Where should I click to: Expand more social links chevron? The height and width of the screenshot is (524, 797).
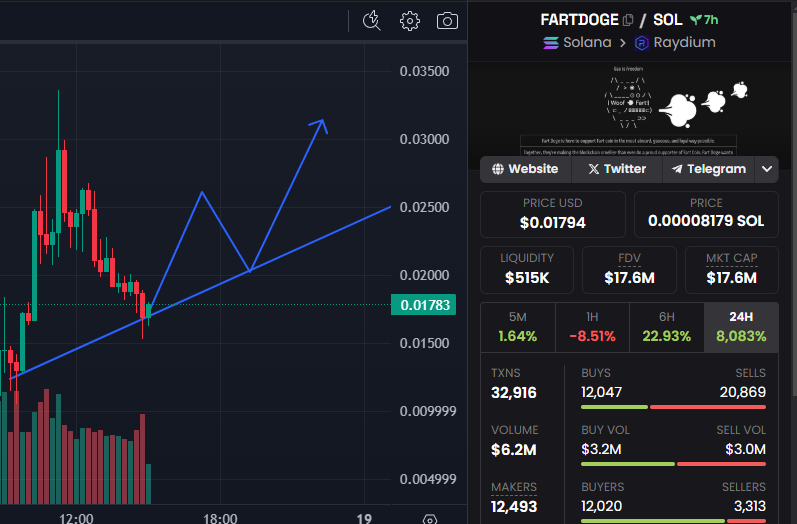(767, 169)
